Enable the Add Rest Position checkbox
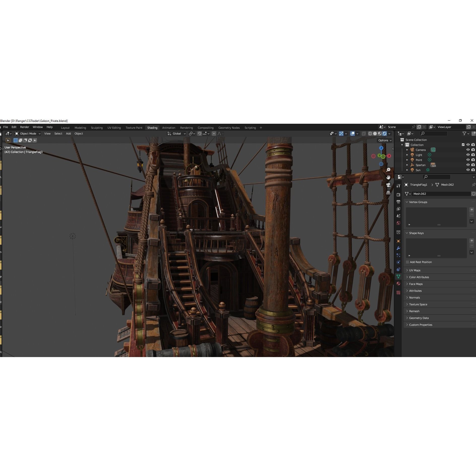476x476 pixels. click(407, 262)
